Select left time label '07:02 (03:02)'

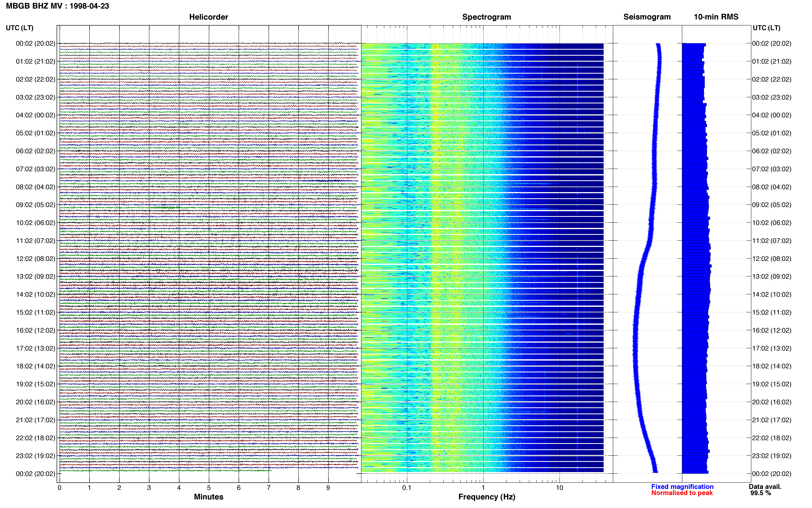[x=36, y=169]
